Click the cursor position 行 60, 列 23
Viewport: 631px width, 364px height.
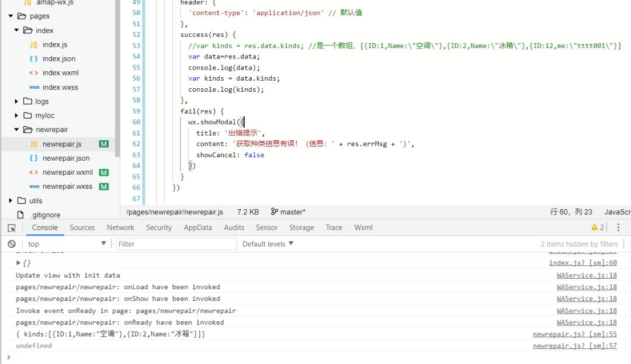coord(571,212)
